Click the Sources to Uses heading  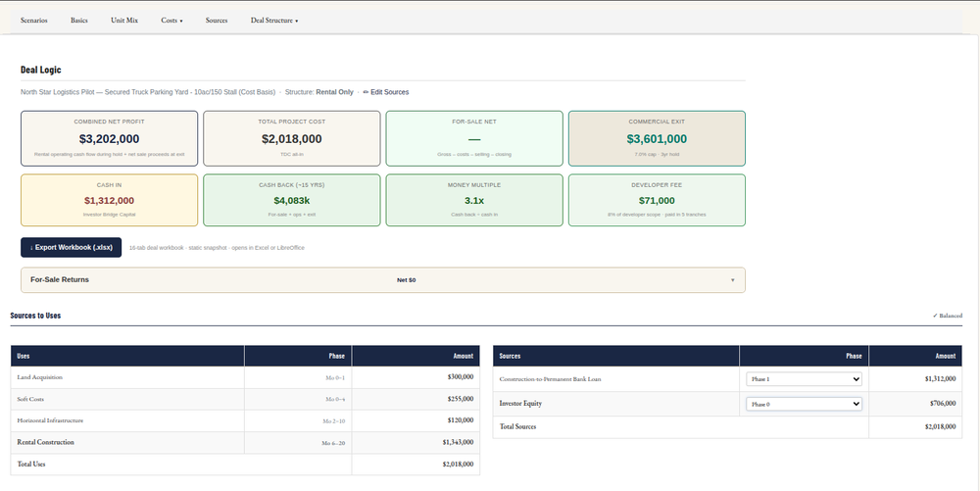tap(35, 316)
